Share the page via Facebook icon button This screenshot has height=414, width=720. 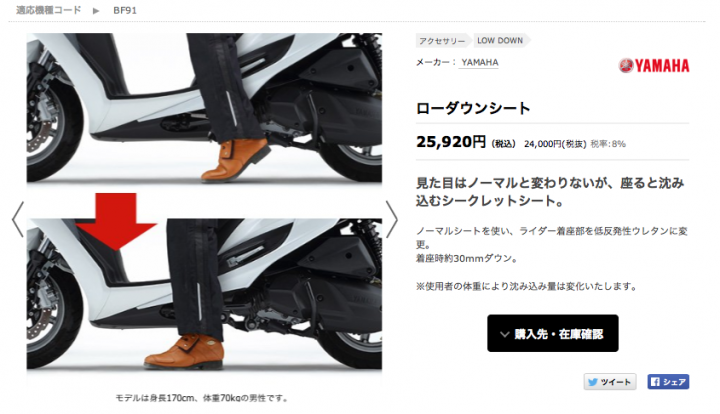tap(668, 381)
